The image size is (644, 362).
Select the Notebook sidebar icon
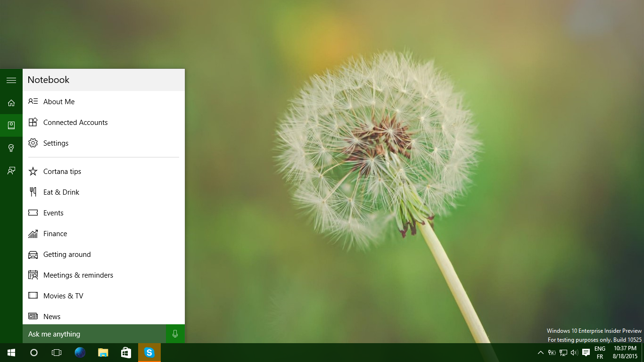11,125
